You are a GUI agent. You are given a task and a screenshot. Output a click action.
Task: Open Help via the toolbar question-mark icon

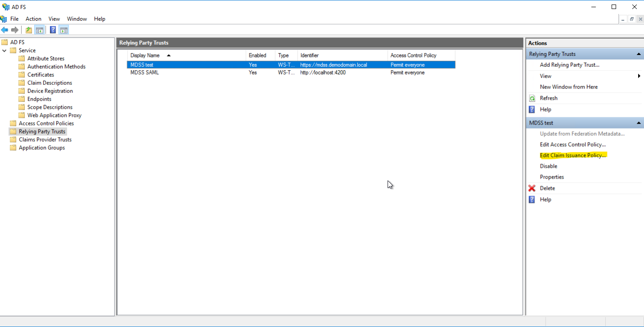pos(53,30)
